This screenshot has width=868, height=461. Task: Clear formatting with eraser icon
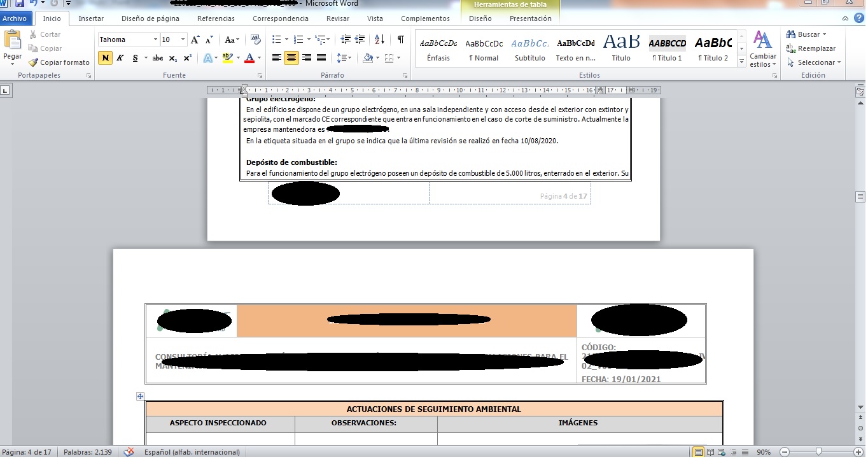coord(256,39)
